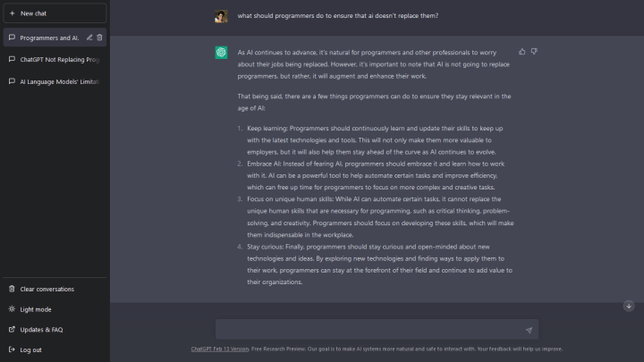
Task: Click the sun icon in the sidebar
Action: [x=12, y=309]
